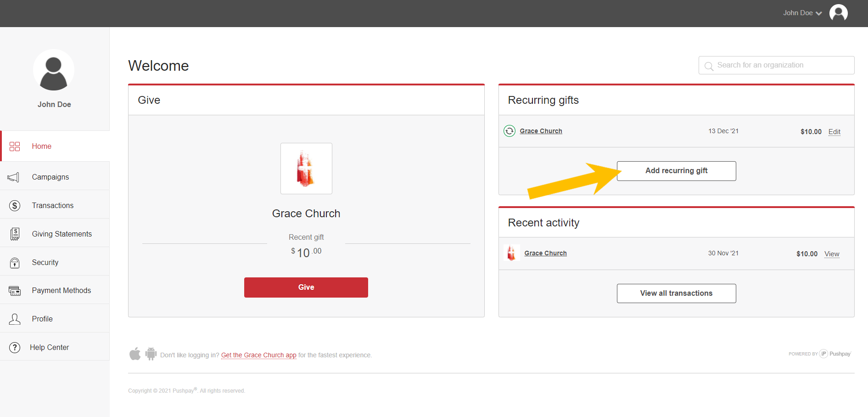Viewport: 868px width, 417px height.
Task: Open the Giving Statements menu item
Action: 55,234
